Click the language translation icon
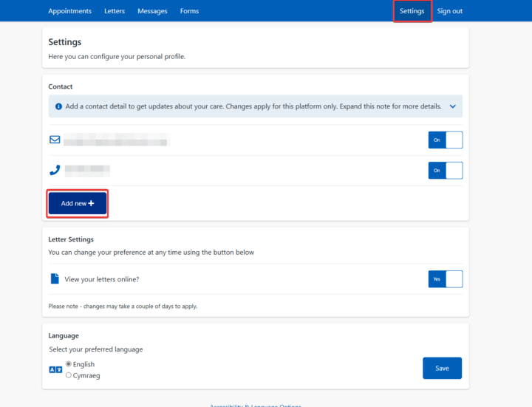The image size is (532, 407). [55, 369]
